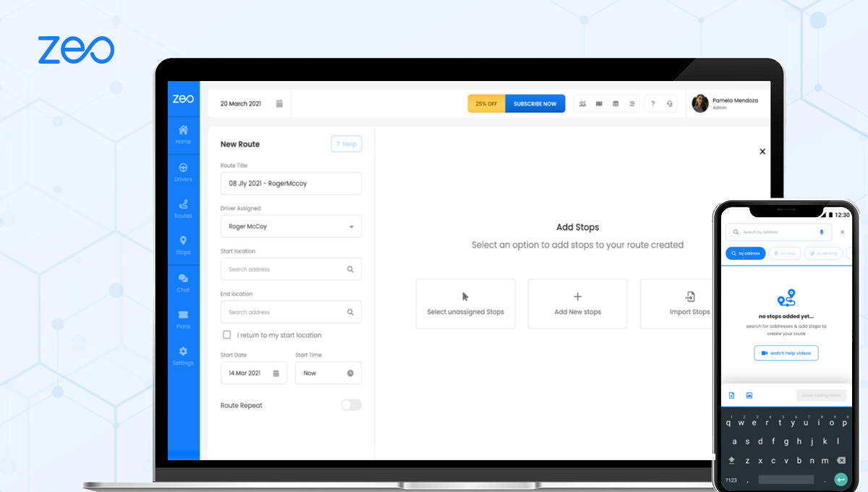
Task: Click the 25% OFF badge
Action: [x=486, y=103]
